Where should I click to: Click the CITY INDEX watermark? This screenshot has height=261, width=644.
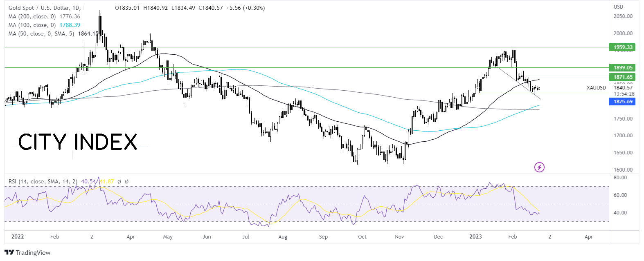coord(78,142)
